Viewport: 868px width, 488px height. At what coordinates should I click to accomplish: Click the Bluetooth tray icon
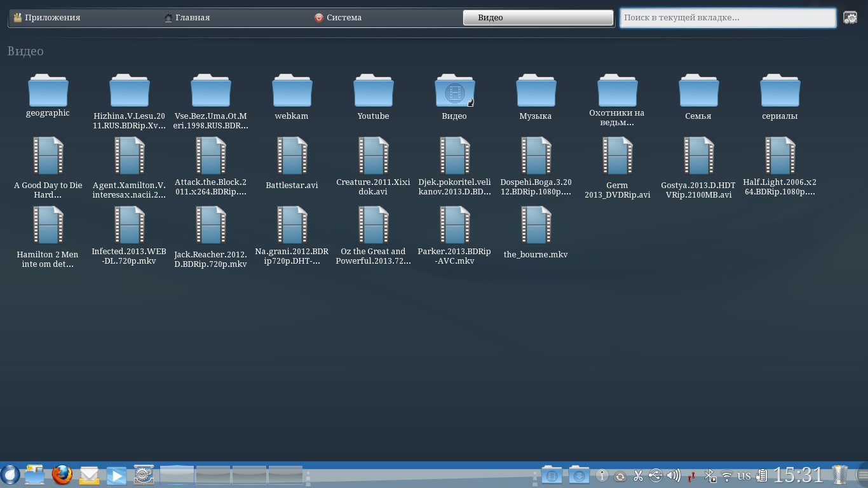tap(711, 475)
